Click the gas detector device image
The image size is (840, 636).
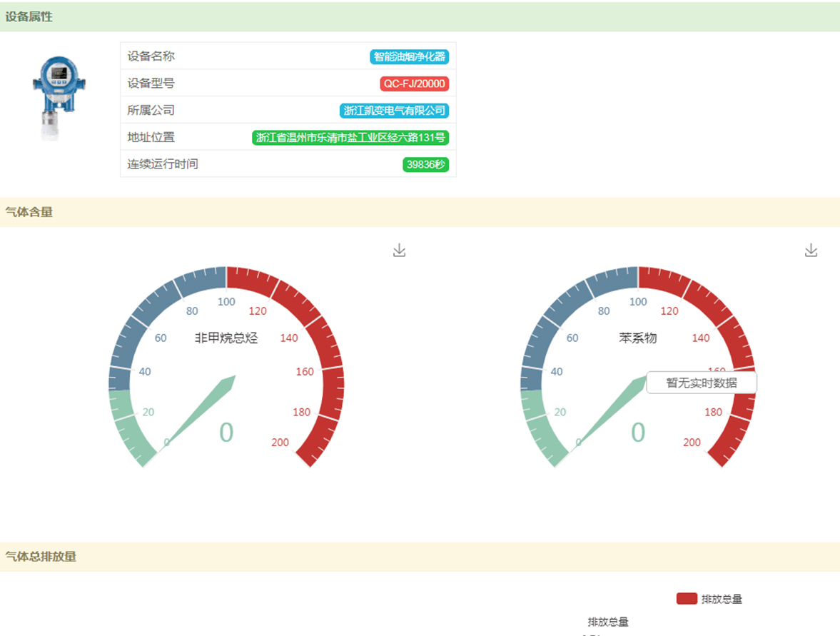point(59,99)
